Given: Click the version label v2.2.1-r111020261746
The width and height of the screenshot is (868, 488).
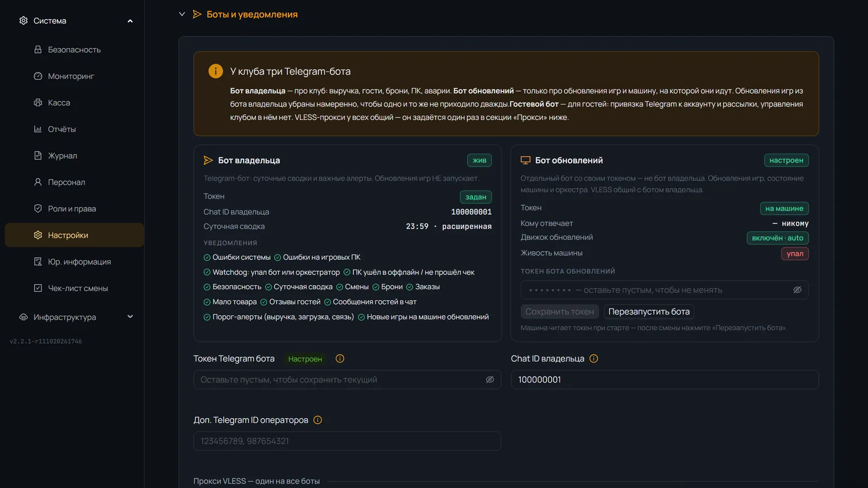Looking at the screenshot, I should (46, 342).
